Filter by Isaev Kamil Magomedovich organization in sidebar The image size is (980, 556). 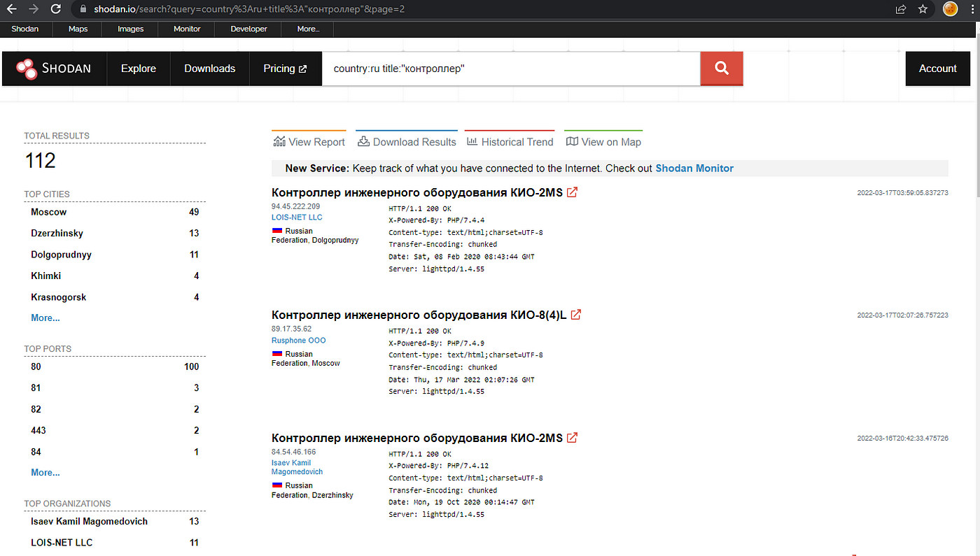[90, 521]
